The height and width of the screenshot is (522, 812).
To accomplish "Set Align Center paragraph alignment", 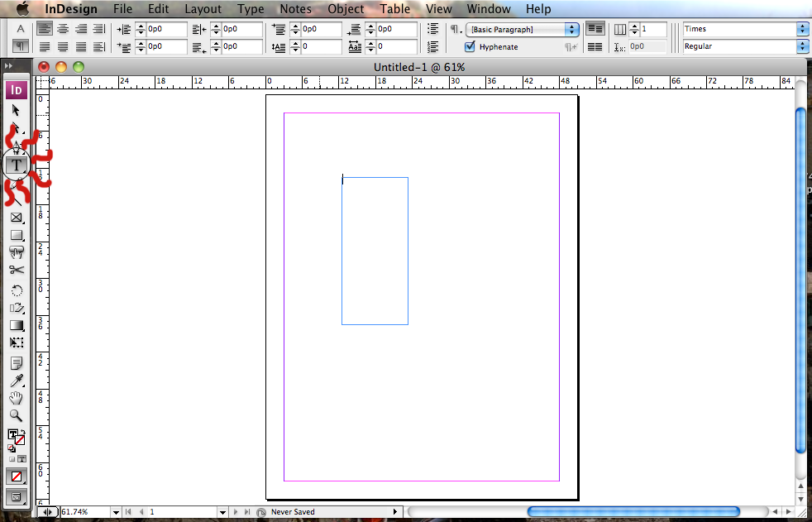I will coord(63,29).
